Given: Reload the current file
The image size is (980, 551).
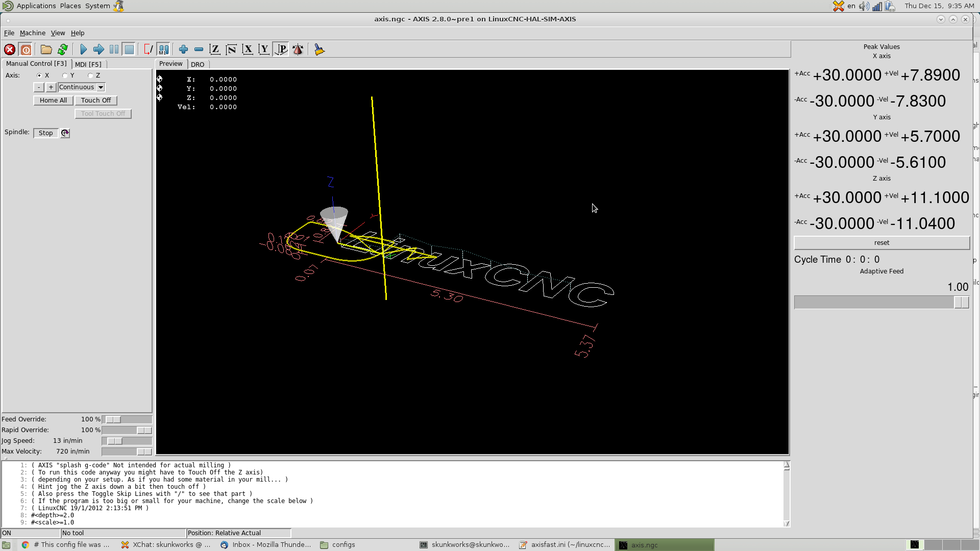Looking at the screenshot, I should click(x=63, y=49).
